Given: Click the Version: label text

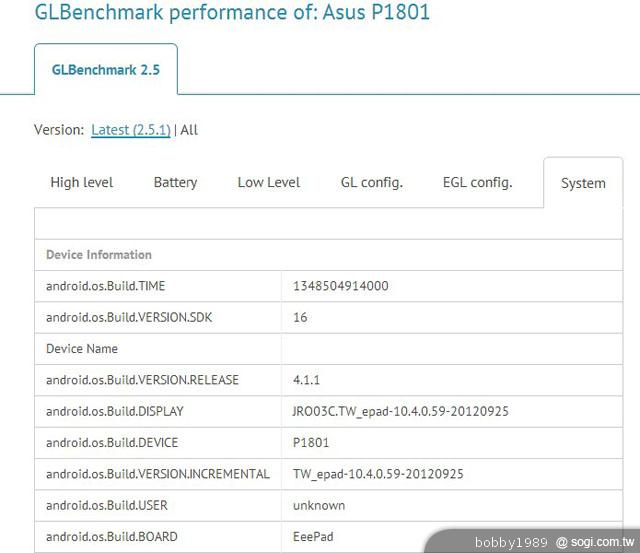Looking at the screenshot, I should coord(59,130).
